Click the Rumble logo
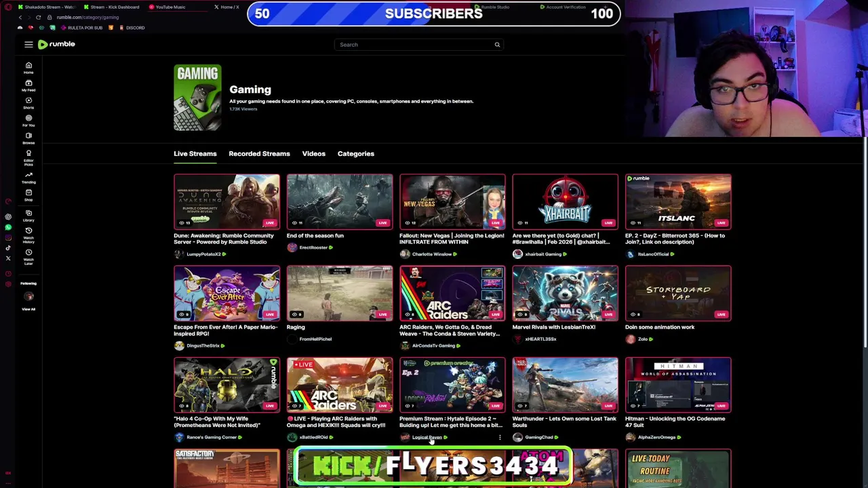The width and height of the screenshot is (868, 488). point(56,44)
